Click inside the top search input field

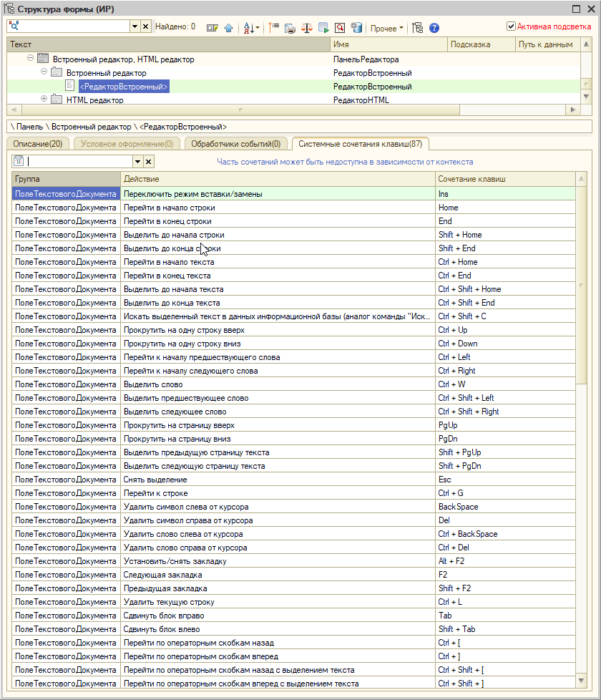point(74,26)
